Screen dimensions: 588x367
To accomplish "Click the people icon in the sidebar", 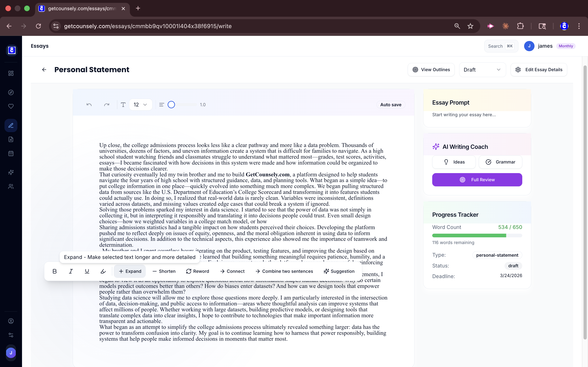I will [11, 186].
